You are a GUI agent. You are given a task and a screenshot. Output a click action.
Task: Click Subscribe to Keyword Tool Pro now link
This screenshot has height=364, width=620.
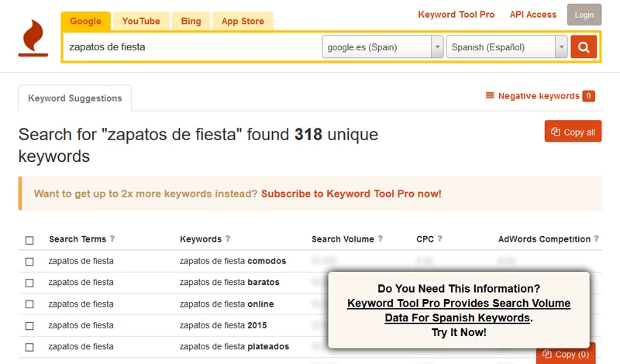351,194
